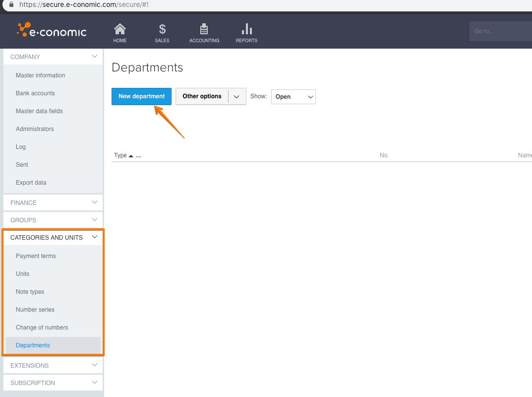Select Departments in the sidebar
The height and width of the screenshot is (397, 532).
pyautogui.click(x=33, y=345)
